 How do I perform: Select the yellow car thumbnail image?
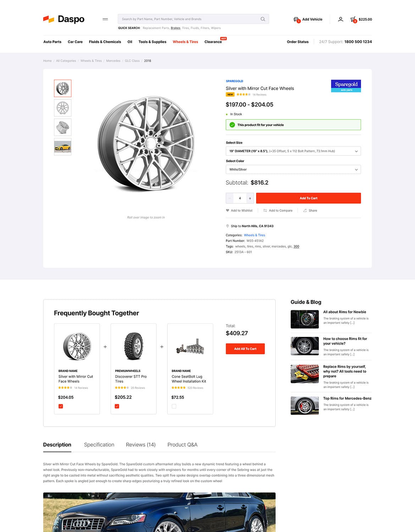[x=63, y=147]
